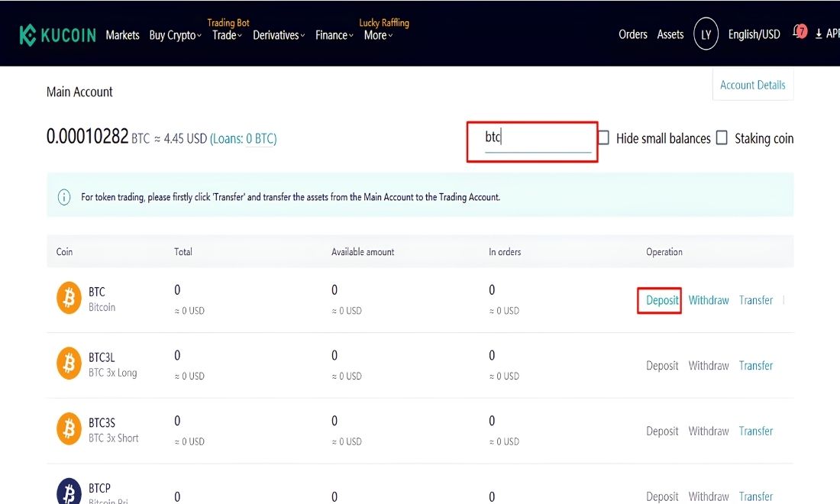Click Deposit for BTC Bitcoin
The width and height of the screenshot is (840, 504).
[x=662, y=300]
